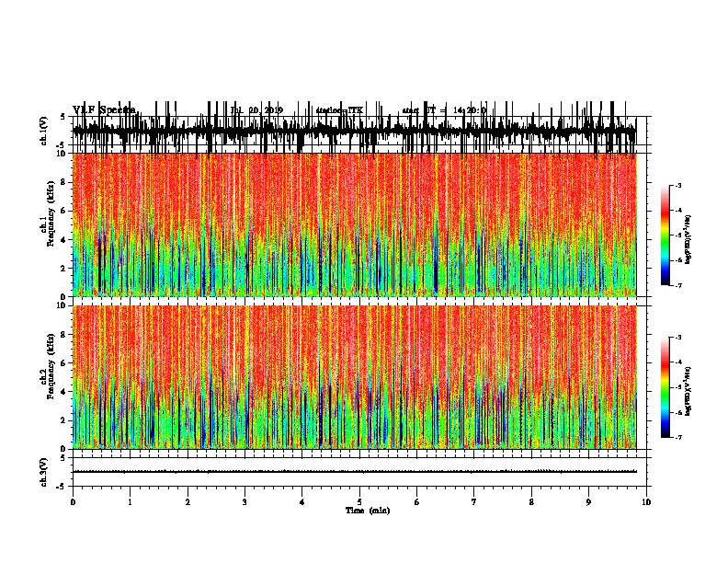
Task: Click time axis tick label '3'
Action: 245,502
